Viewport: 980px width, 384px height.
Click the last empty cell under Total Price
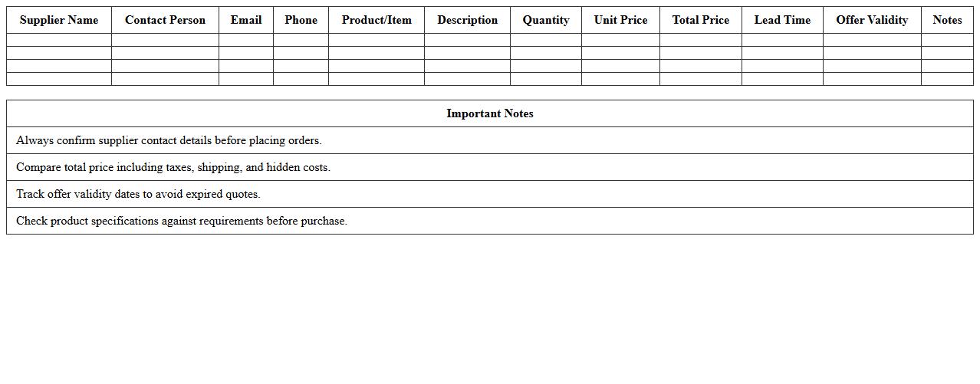701,79
